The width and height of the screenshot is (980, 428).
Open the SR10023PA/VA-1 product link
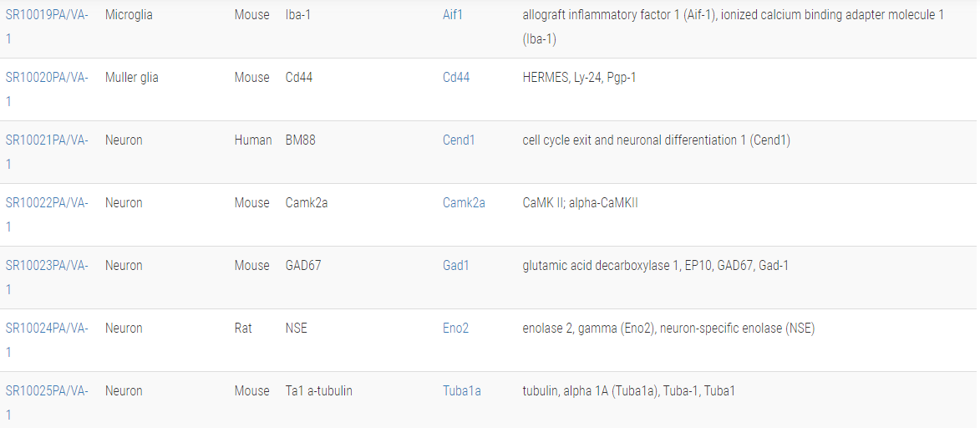(47, 266)
